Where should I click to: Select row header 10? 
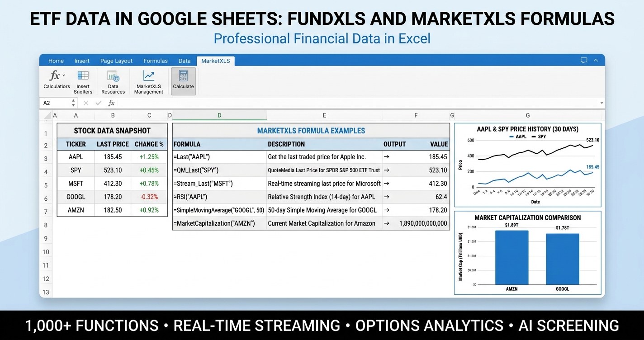pos(46,252)
